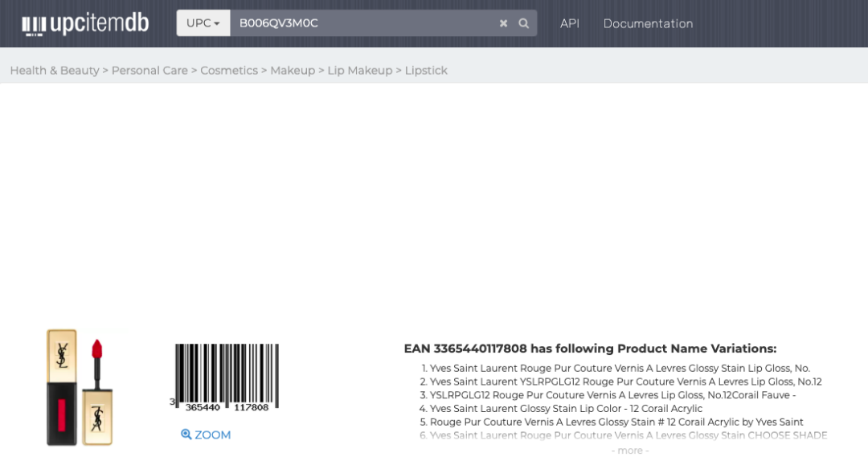
Task: Click the magnifying glass search icon
Action: point(524,23)
